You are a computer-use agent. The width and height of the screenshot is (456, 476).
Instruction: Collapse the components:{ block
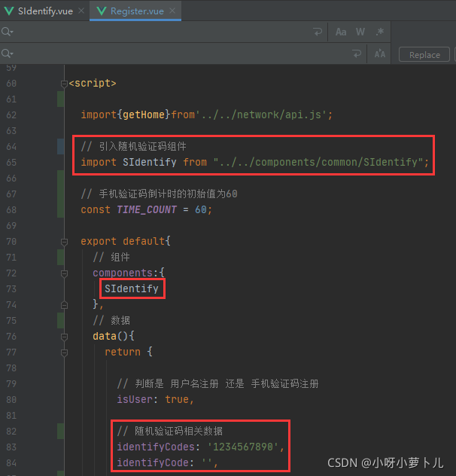pyautogui.click(x=64, y=273)
